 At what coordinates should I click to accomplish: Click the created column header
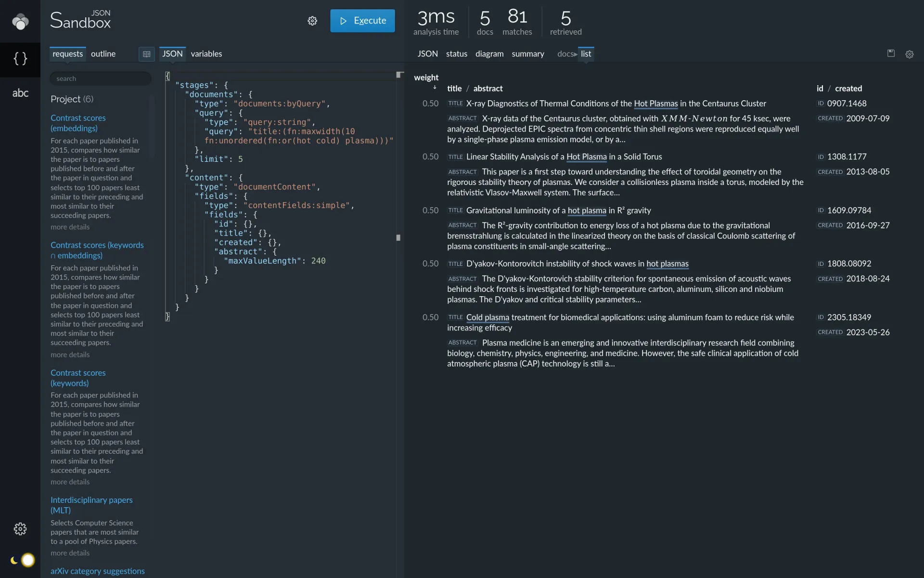point(848,88)
